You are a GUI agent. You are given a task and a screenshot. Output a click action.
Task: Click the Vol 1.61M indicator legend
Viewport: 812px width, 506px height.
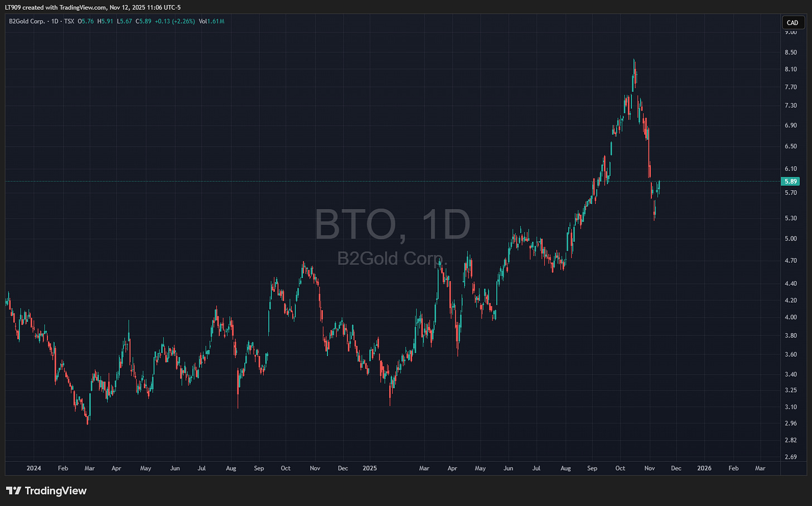[211, 21]
